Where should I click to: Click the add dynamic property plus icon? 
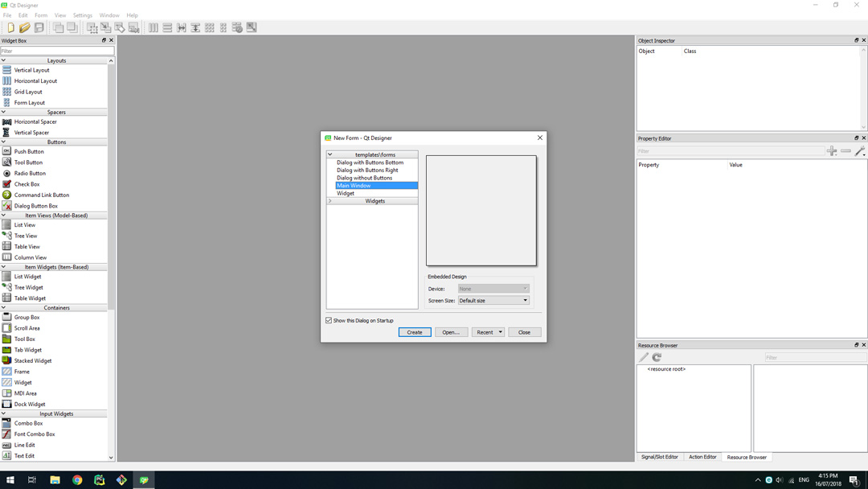832,150
